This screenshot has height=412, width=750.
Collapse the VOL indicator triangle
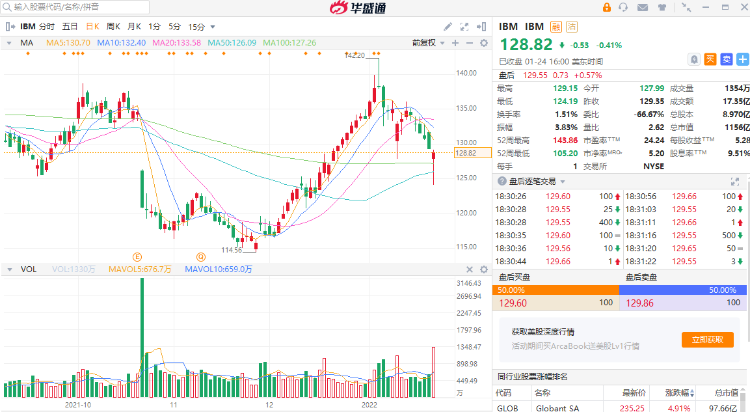[9, 269]
